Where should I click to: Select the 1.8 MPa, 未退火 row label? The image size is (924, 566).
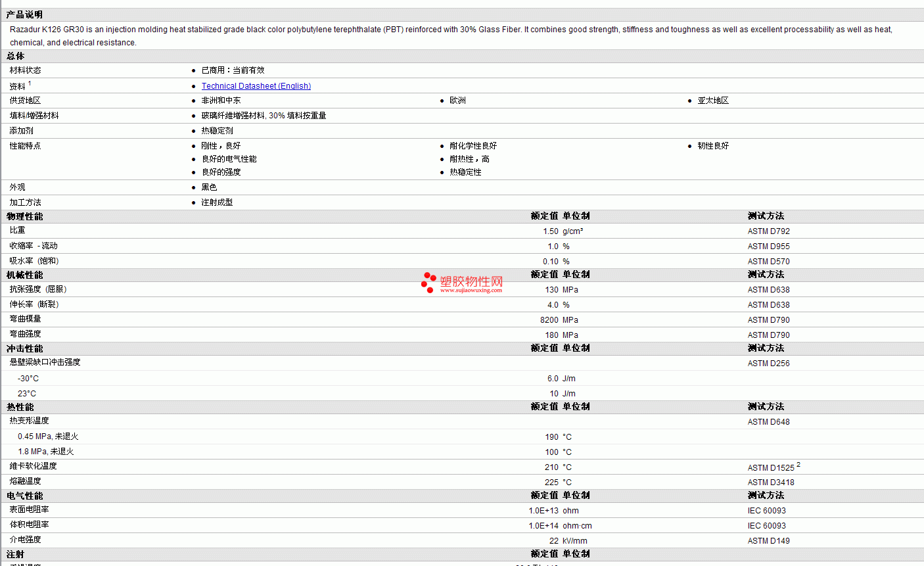pos(46,452)
